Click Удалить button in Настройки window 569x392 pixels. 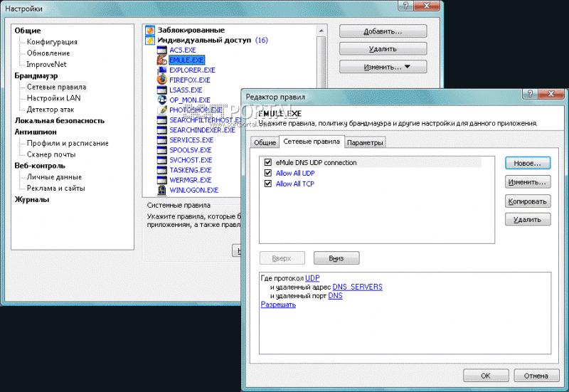(x=383, y=49)
